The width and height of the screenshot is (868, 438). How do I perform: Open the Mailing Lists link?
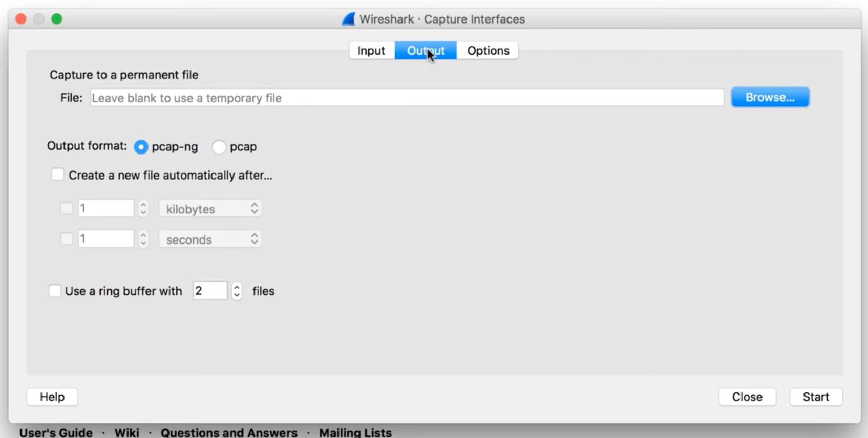(355, 432)
